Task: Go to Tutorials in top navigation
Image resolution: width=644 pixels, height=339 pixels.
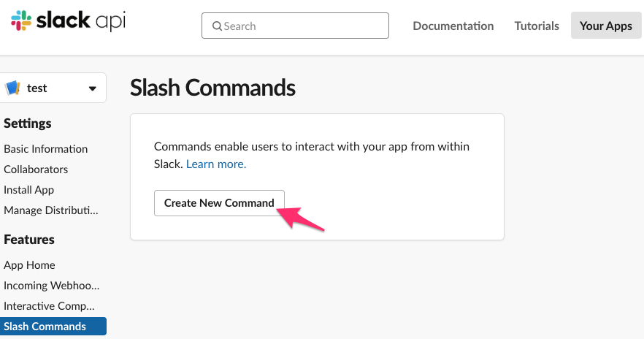Action: click(537, 26)
